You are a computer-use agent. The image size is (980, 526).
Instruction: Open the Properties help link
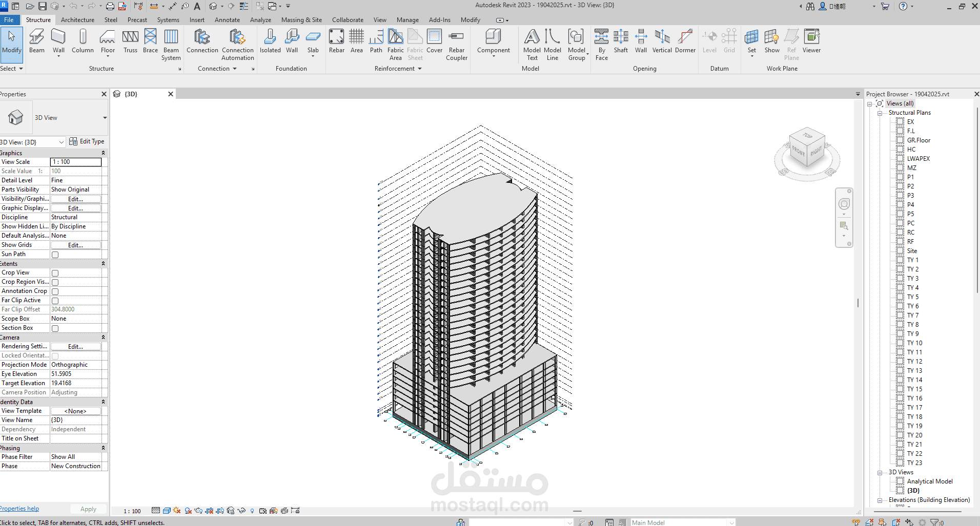tap(19, 509)
